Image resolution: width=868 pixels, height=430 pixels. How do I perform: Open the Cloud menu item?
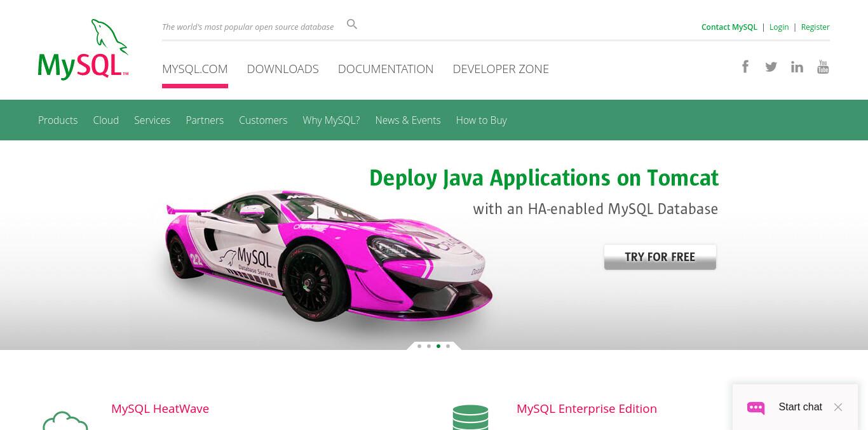coord(106,120)
